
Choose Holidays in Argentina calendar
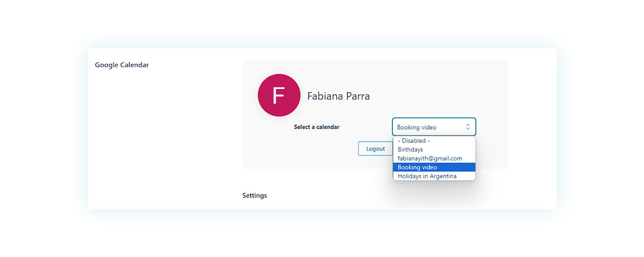(x=434, y=176)
